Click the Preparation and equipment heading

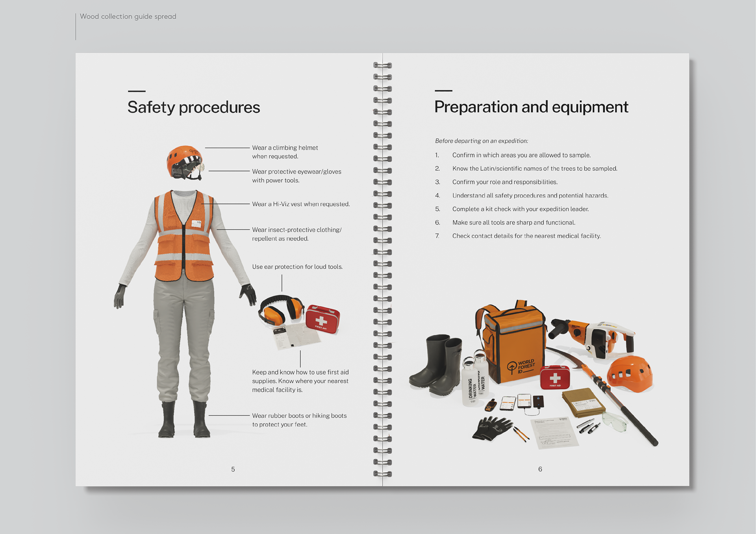click(x=531, y=107)
